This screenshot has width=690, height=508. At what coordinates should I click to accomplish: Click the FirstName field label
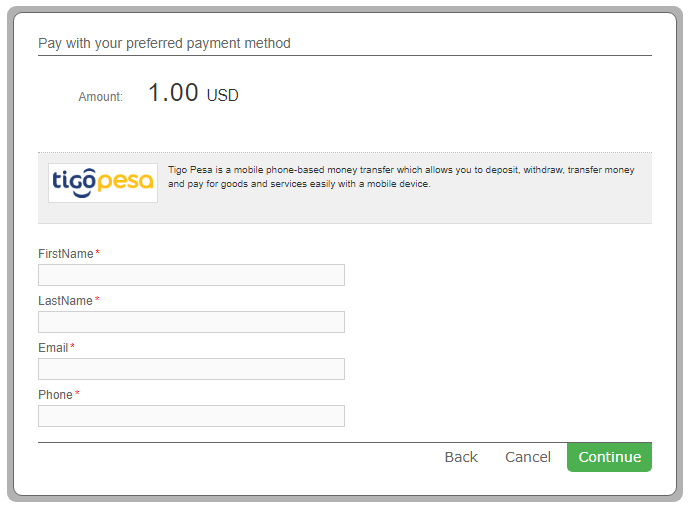coord(66,254)
